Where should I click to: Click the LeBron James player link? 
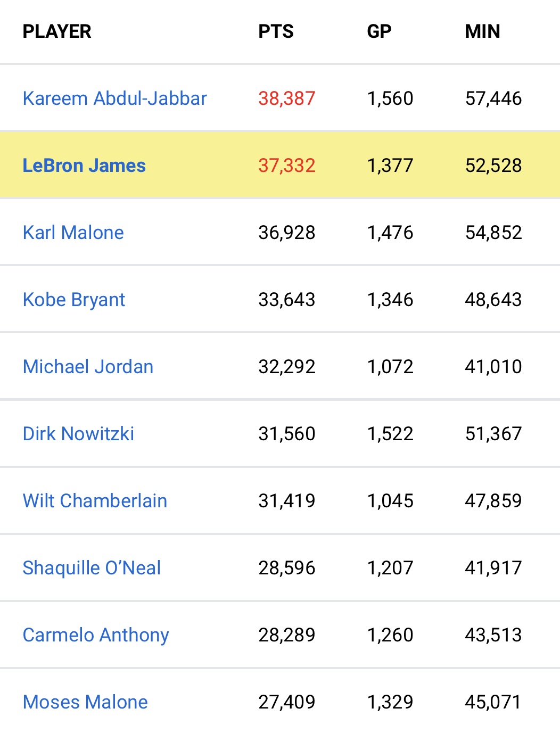(x=84, y=166)
